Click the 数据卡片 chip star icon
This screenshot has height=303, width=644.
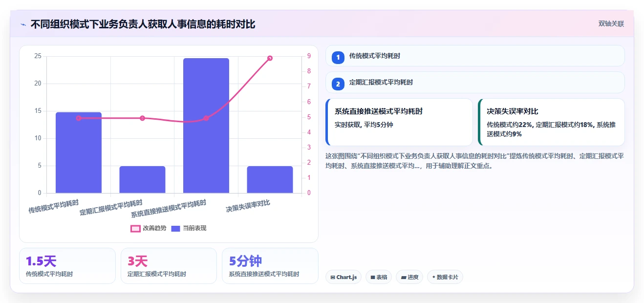tap(433, 277)
